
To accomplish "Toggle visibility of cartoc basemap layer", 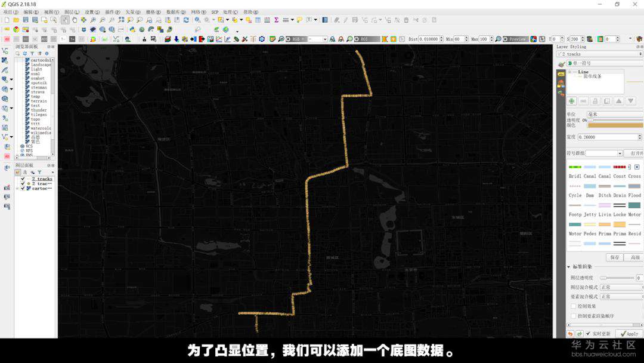I will [23, 188].
